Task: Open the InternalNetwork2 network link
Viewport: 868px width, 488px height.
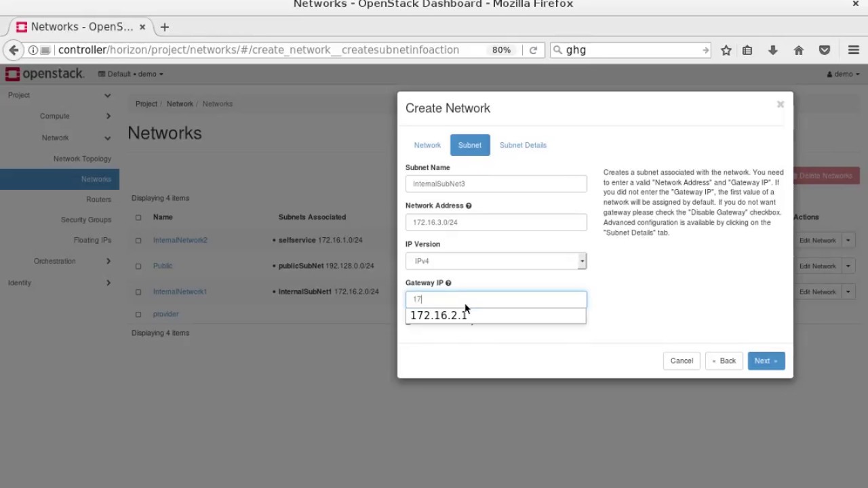Action: click(180, 241)
